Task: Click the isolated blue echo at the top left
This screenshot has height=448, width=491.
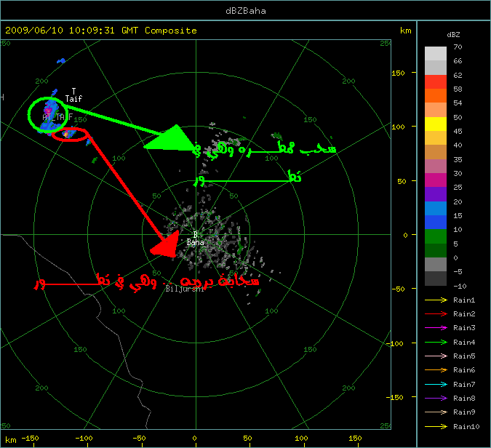Action: click(x=61, y=60)
